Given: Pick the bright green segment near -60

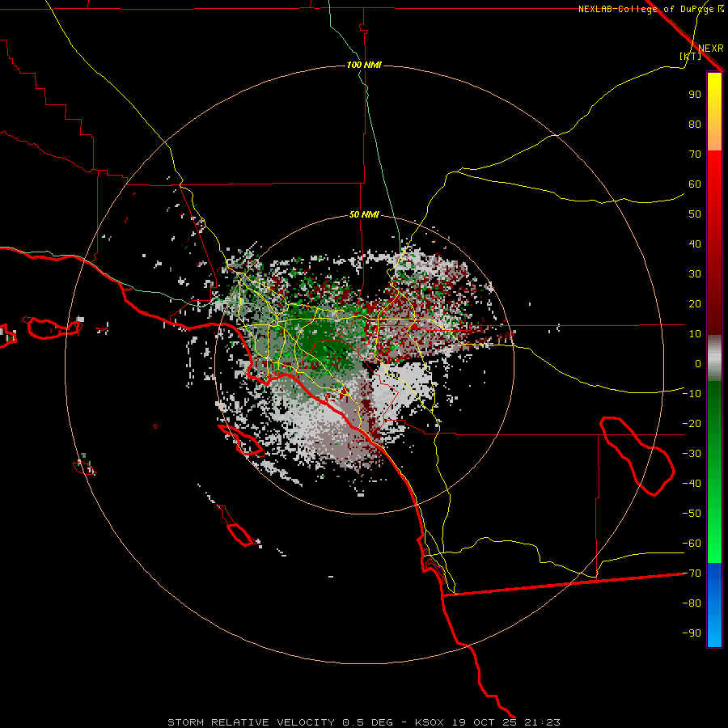Looking at the screenshot, I should (x=714, y=545).
